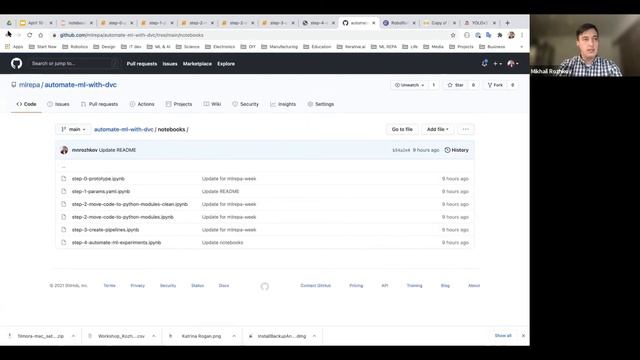This screenshot has width=640, height=360.
Task: Open step-2-move-code-to-python-modules.ipynb file
Action: coord(122,217)
